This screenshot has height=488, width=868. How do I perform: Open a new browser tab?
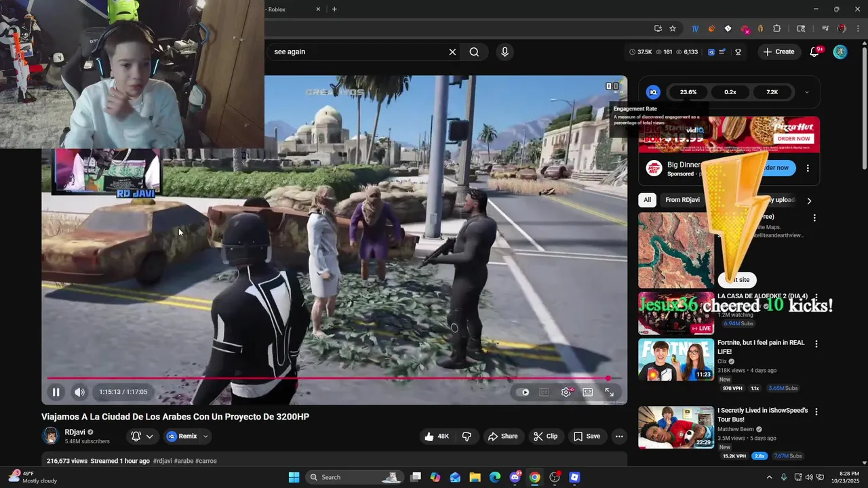coord(334,9)
